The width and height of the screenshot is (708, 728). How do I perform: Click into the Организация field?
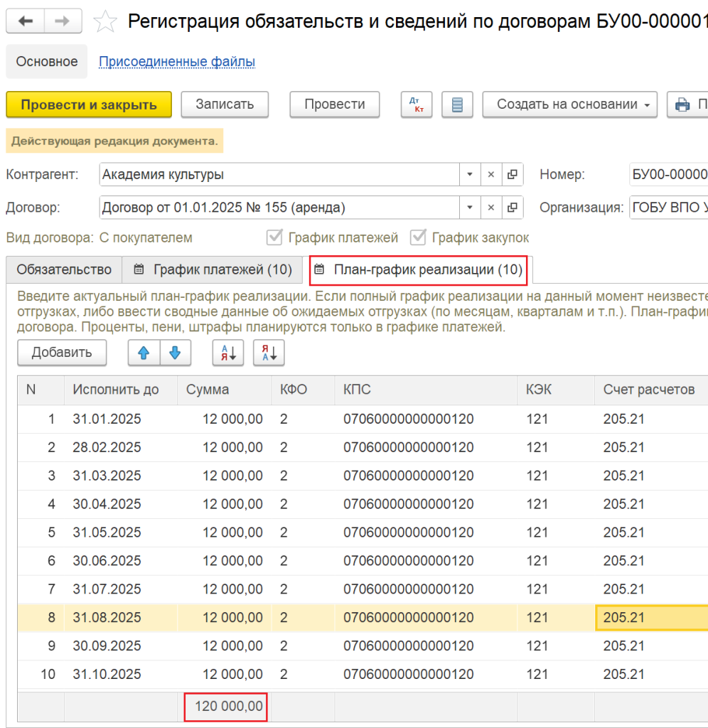pyautogui.click(x=668, y=208)
